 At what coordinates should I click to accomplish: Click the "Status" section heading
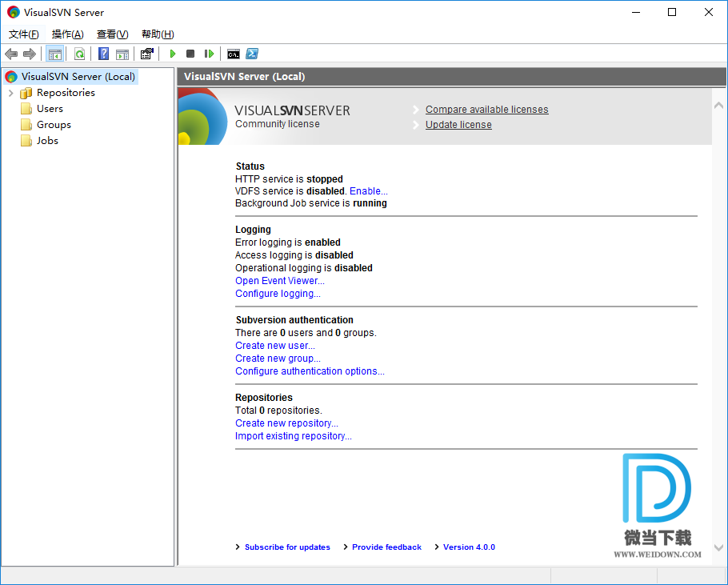click(250, 166)
